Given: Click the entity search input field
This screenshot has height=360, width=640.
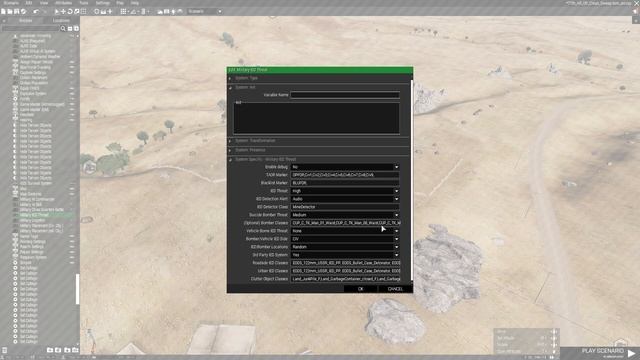Looking at the screenshot, I should [31, 29].
